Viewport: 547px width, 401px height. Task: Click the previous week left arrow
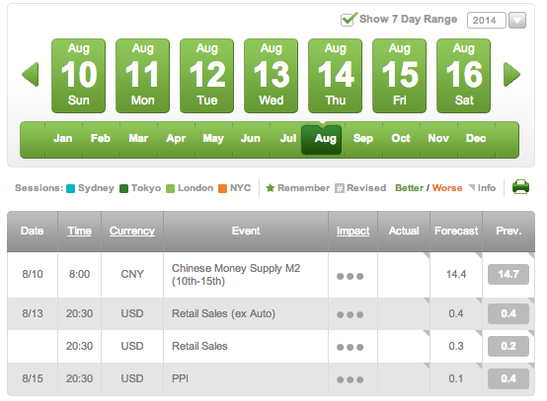[x=30, y=74]
